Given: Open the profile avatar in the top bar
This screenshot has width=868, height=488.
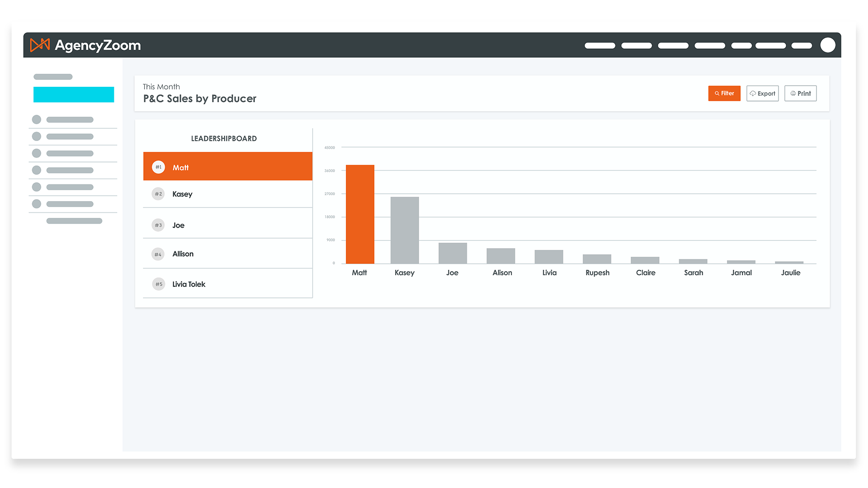Looking at the screenshot, I should point(828,45).
